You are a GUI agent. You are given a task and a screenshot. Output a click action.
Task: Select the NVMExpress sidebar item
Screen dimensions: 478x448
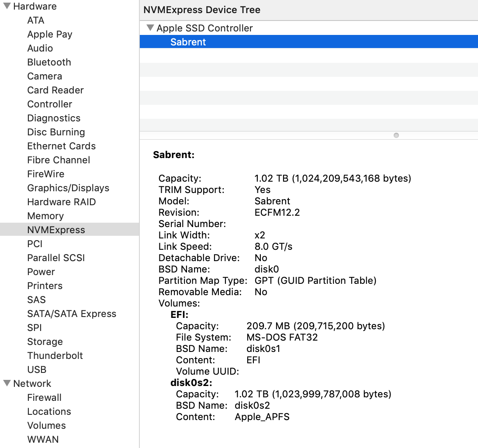[x=69, y=230]
